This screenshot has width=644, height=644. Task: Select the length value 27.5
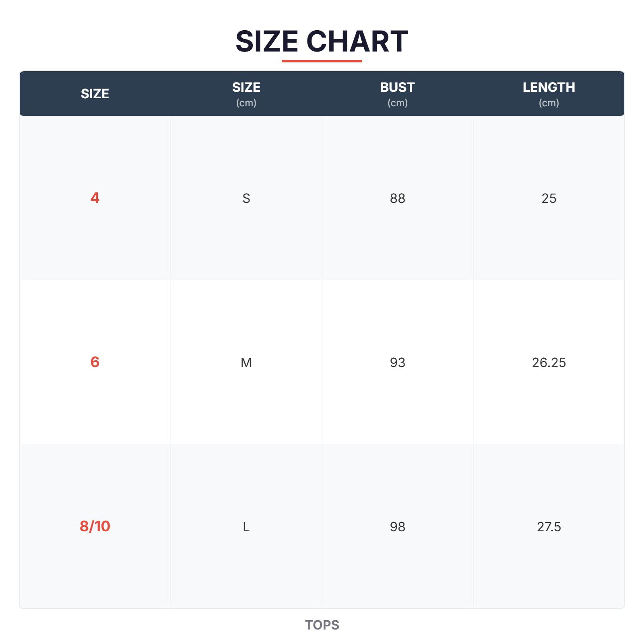tap(549, 527)
